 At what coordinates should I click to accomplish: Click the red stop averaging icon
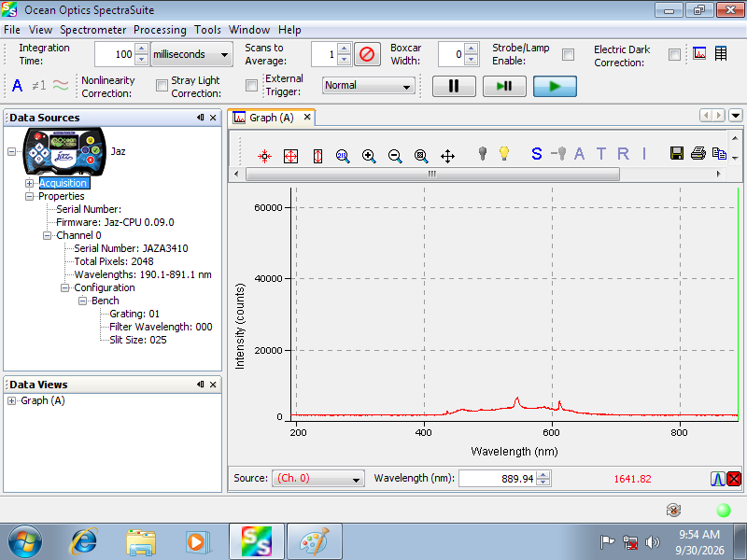[x=367, y=54]
